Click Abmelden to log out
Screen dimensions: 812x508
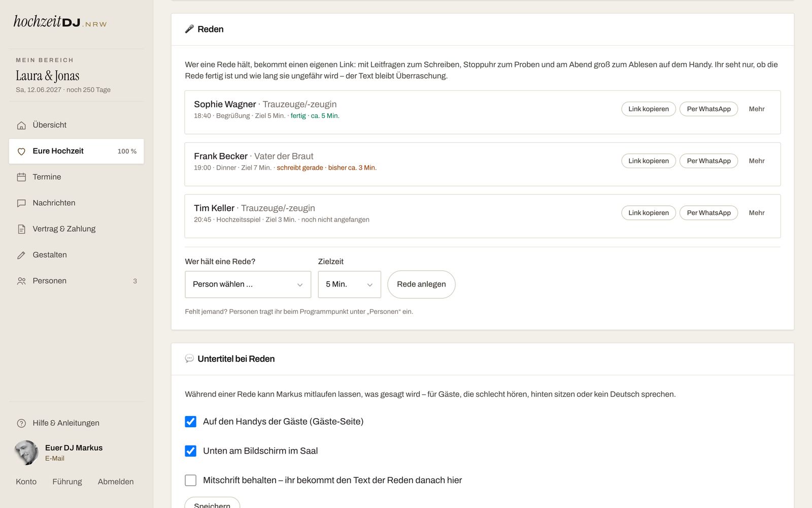pos(116,482)
